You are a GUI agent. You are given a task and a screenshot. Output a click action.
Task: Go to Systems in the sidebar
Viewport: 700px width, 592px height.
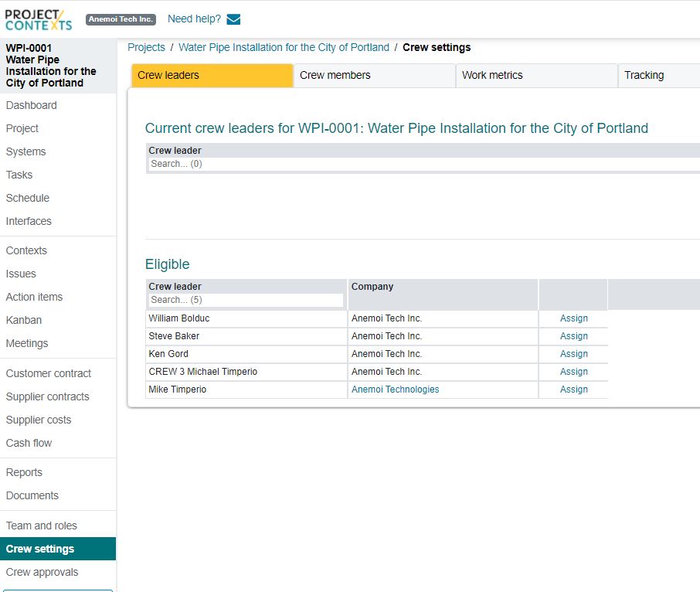pyautogui.click(x=26, y=151)
